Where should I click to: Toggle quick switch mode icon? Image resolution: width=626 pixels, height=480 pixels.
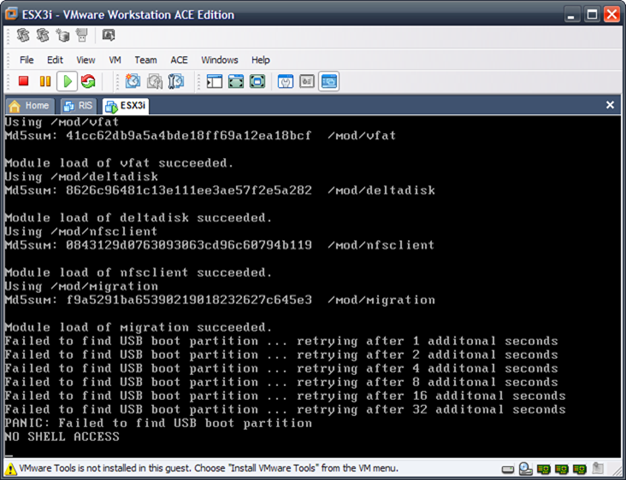click(258, 82)
